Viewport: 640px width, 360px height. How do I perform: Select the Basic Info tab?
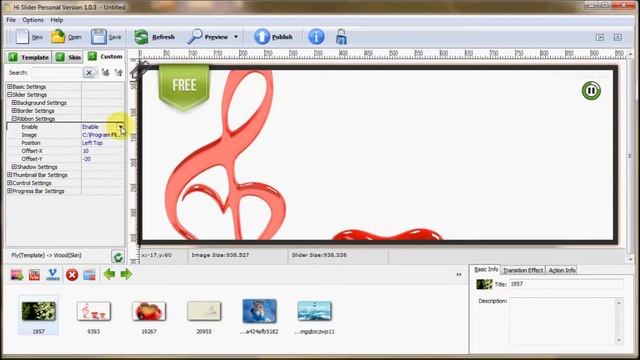tap(486, 269)
